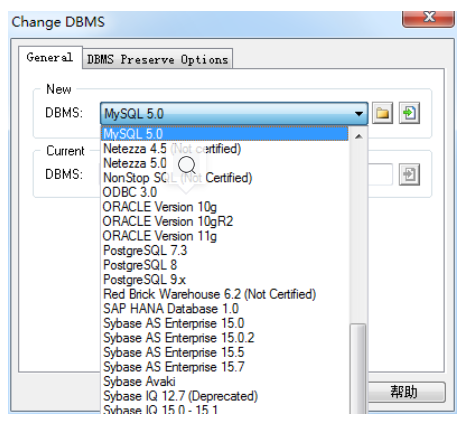Screen dimensions: 465x441
Task: Click the embed DBMS icon with green arrow
Action: pyautogui.click(x=409, y=113)
